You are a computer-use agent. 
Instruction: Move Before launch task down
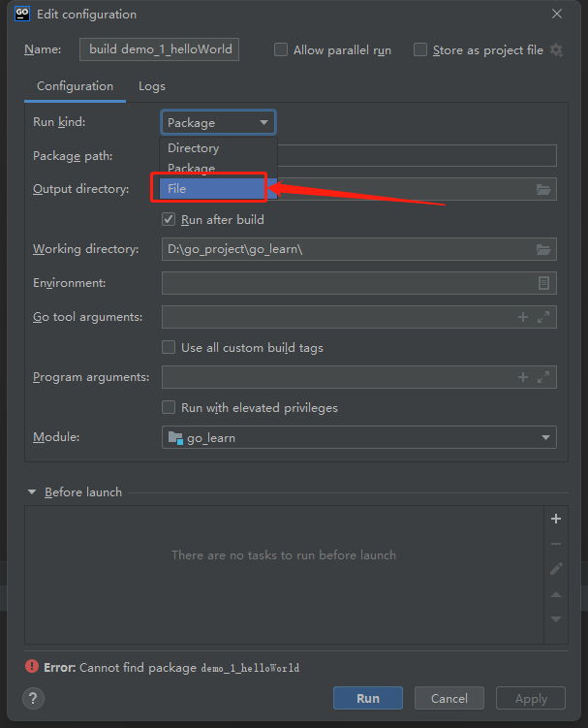pos(556,619)
